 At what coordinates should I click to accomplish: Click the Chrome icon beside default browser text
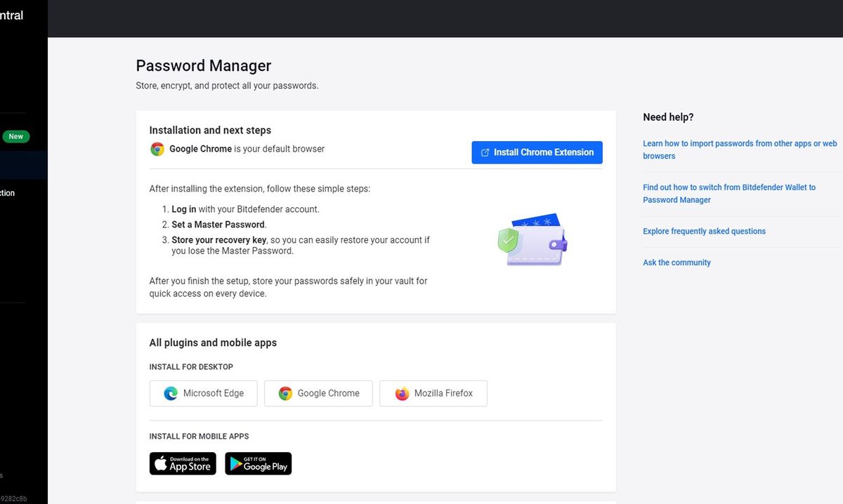point(157,149)
